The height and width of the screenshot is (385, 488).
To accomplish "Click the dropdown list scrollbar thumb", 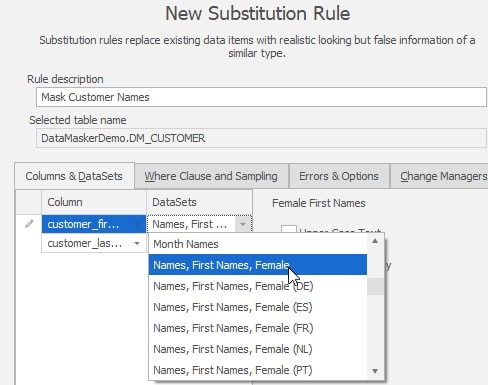I will (375, 286).
